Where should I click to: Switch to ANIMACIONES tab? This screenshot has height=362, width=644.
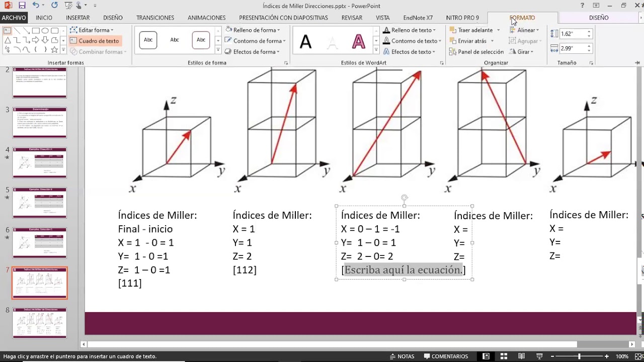(206, 18)
